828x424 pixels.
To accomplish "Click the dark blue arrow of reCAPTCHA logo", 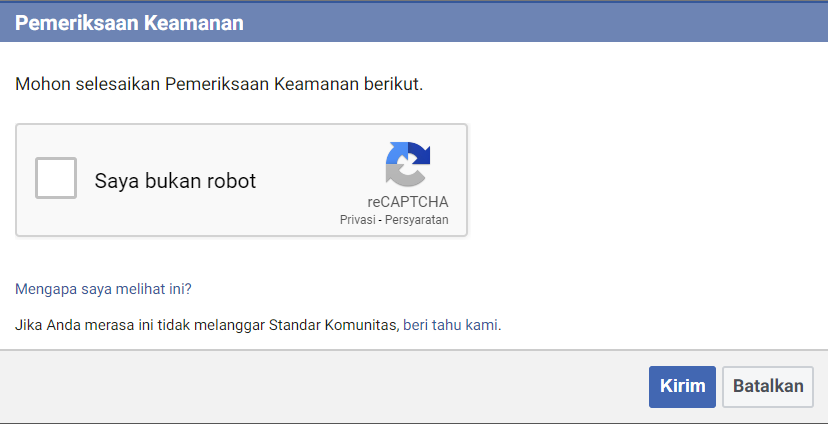I will (x=420, y=153).
